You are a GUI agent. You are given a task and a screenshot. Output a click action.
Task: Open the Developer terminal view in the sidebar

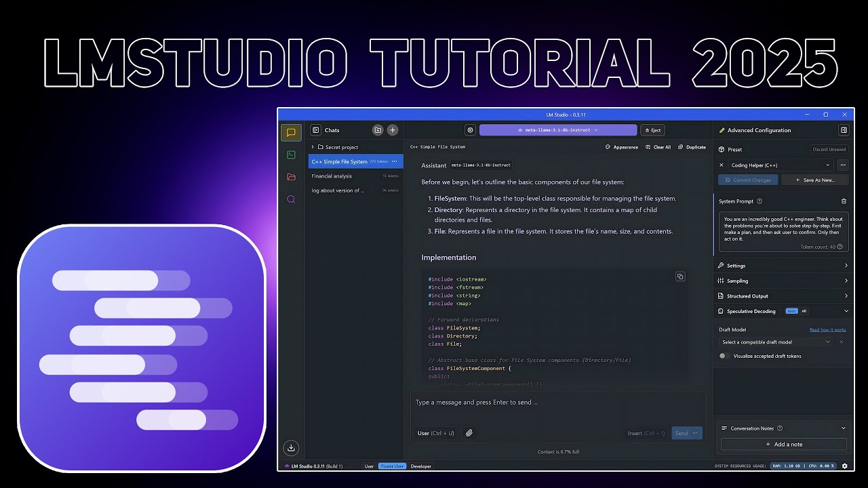pyautogui.click(x=291, y=155)
